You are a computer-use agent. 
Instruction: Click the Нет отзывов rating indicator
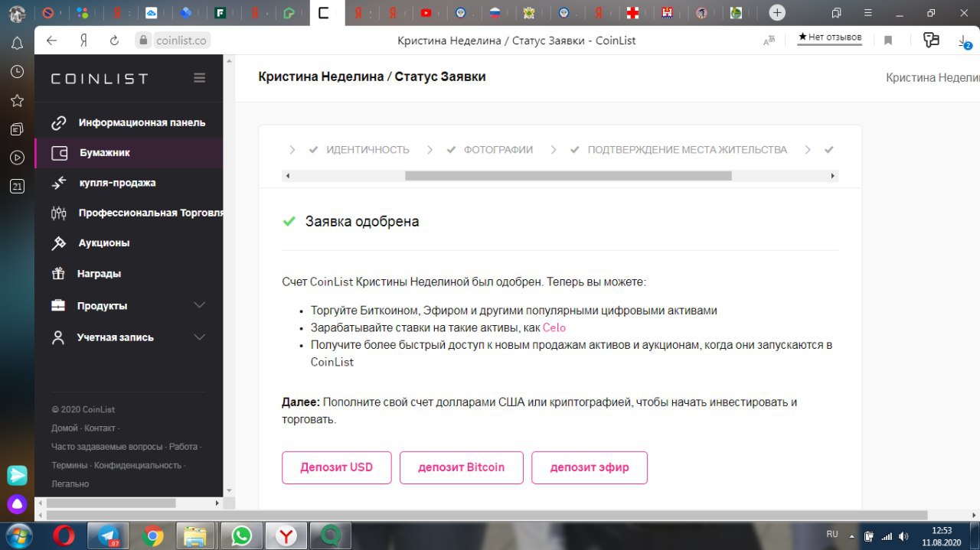pyautogui.click(x=830, y=37)
